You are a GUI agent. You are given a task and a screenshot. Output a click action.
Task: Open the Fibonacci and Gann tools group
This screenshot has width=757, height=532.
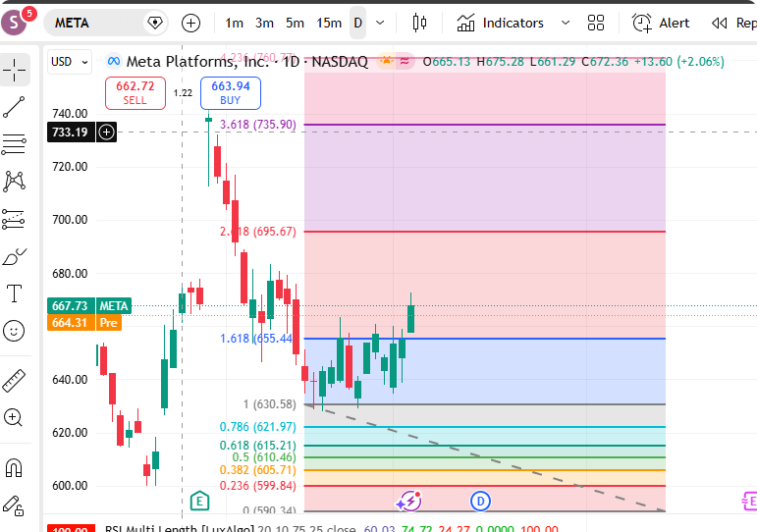14,144
